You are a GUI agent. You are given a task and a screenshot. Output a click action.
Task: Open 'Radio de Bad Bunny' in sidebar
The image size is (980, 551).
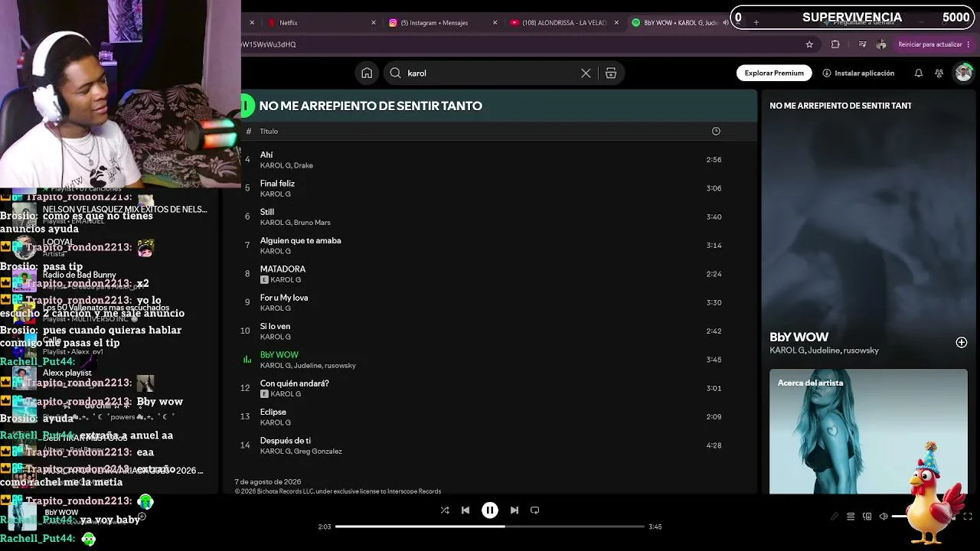click(80, 275)
